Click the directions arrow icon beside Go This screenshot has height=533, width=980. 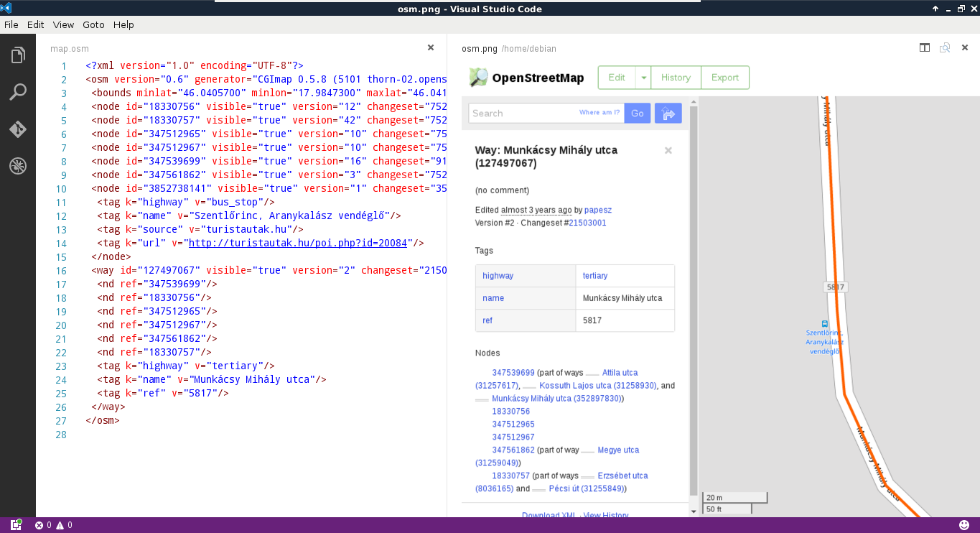coord(668,113)
